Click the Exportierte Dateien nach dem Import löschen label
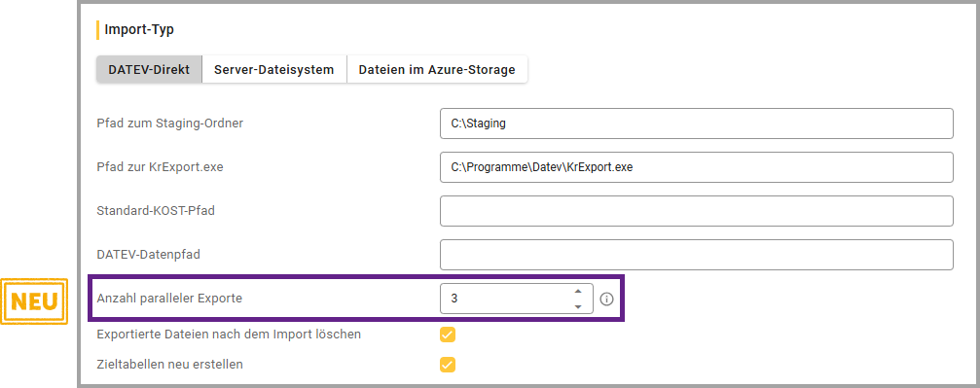980x388 pixels. pyautogui.click(x=229, y=335)
